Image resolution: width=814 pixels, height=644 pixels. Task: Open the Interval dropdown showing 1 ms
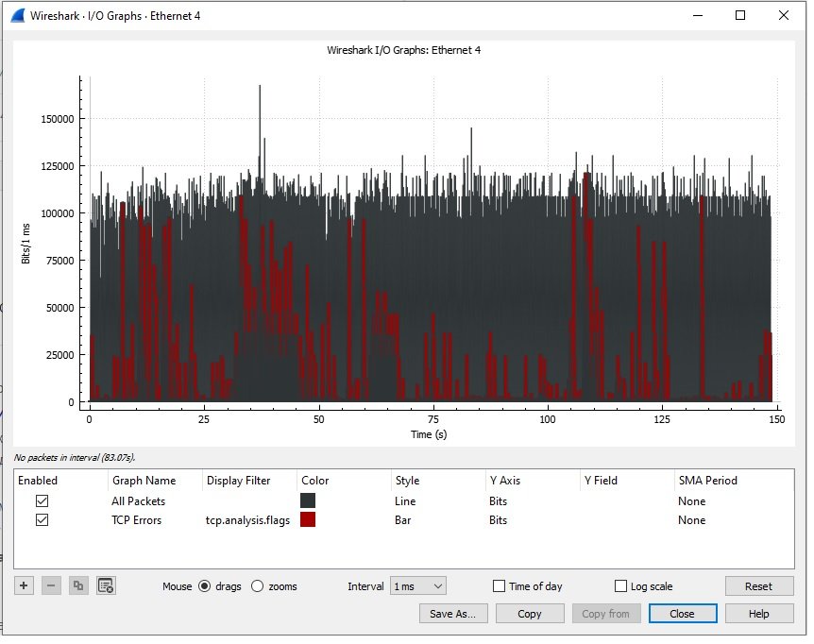[x=418, y=586]
